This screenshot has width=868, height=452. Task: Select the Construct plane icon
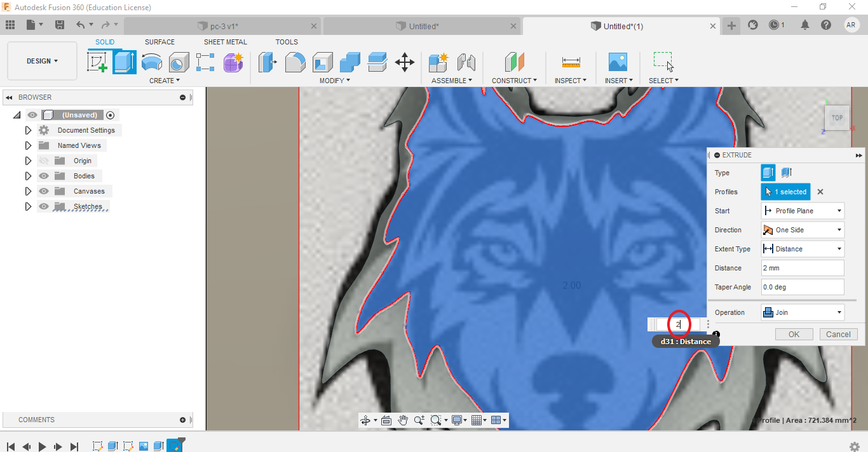515,62
